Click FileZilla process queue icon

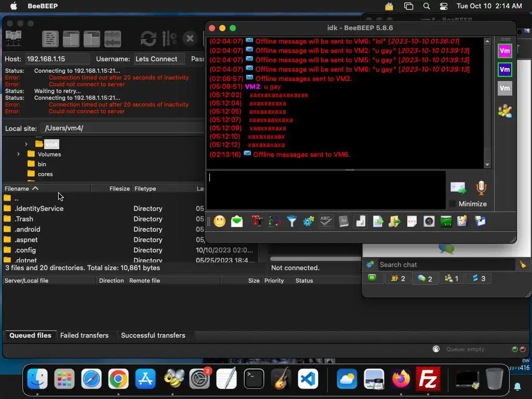169,38
